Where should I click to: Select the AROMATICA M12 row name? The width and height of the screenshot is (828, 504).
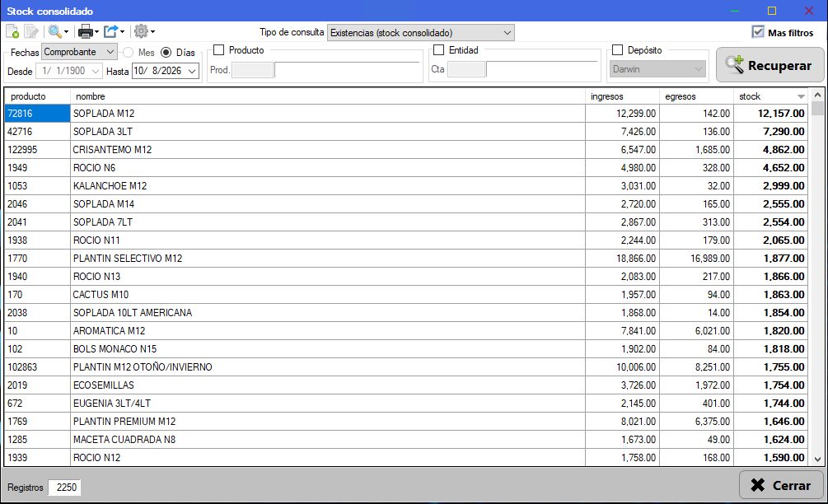110,331
